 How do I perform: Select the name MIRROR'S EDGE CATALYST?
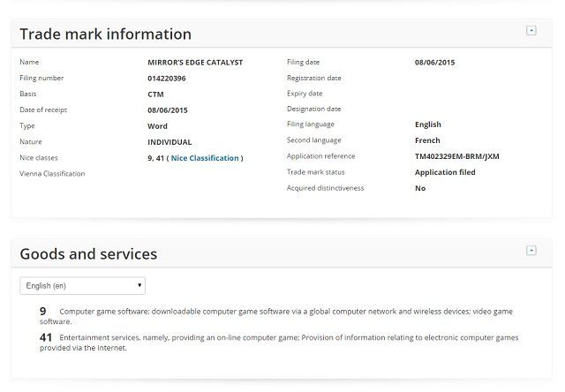point(195,63)
